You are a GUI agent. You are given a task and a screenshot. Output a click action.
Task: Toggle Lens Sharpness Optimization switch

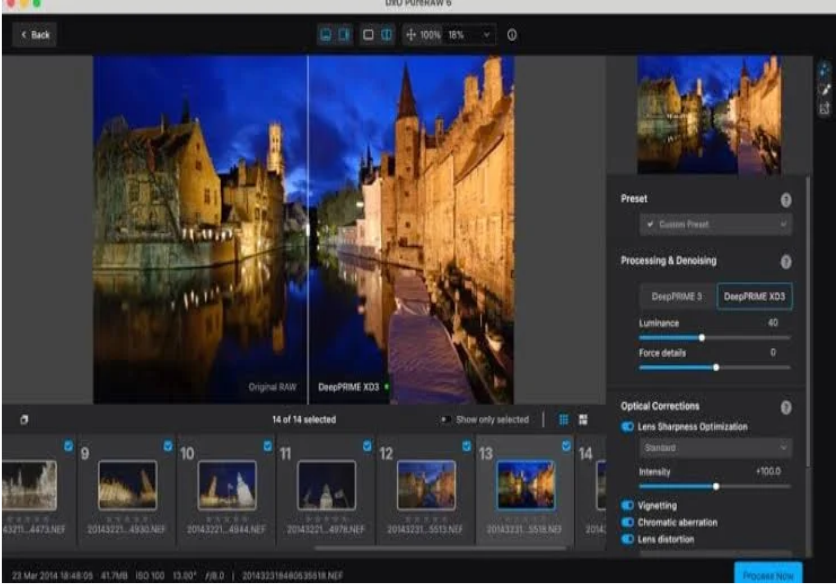click(628, 427)
